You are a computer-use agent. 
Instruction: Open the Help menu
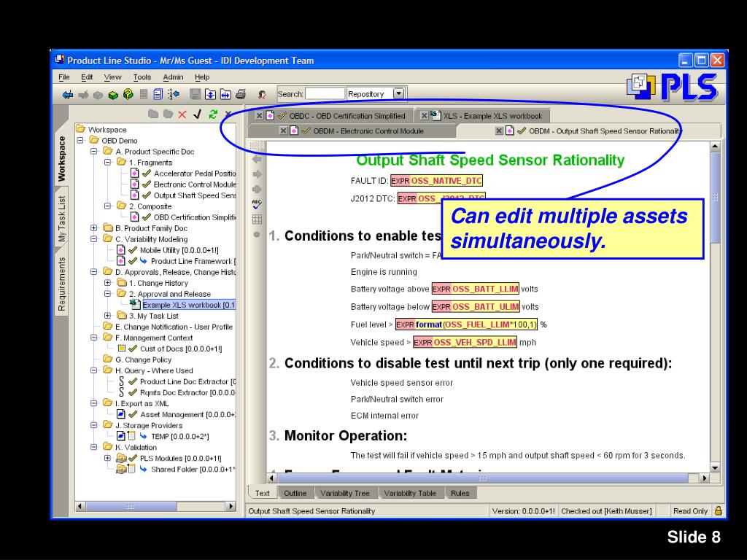(x=202, y=77)
